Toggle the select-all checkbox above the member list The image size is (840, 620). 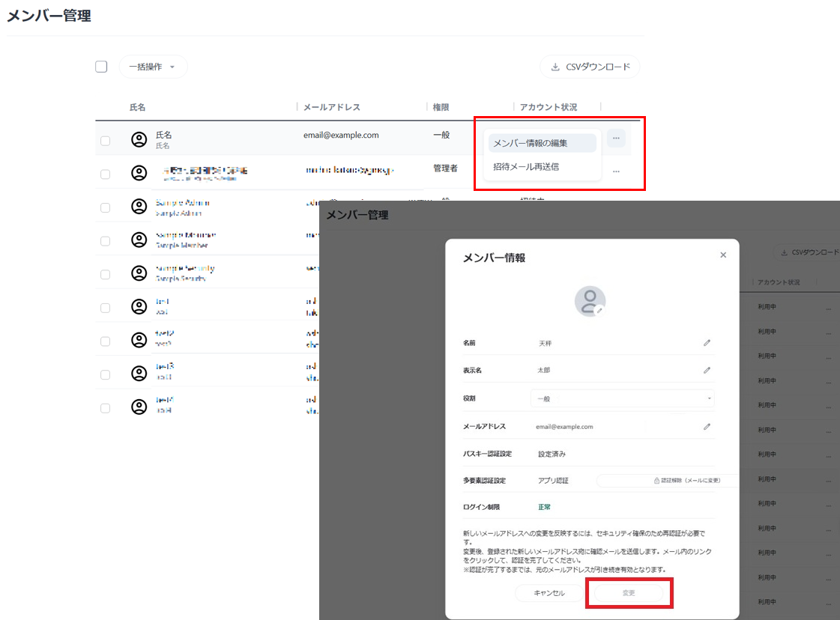[x=101, y=67]
